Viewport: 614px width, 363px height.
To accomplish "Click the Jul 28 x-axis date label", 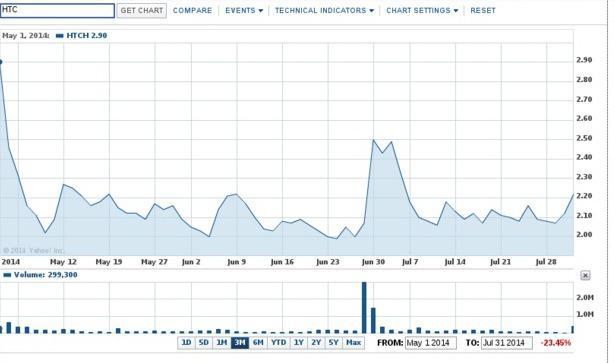I will tap(546, 262).
